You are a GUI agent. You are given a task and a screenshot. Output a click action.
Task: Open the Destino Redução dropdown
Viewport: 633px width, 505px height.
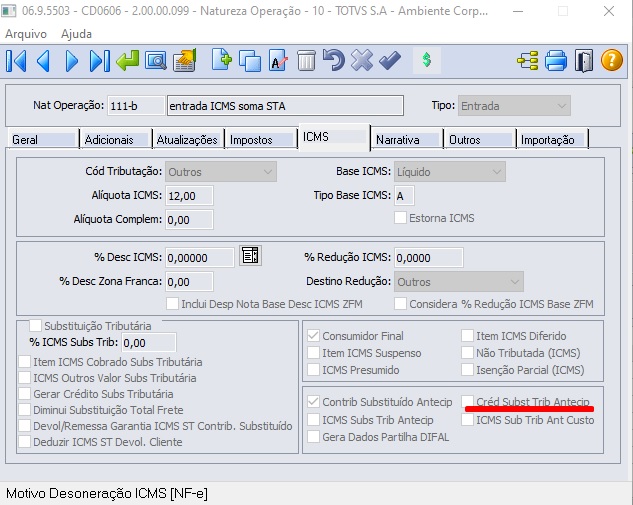point(459,282)
